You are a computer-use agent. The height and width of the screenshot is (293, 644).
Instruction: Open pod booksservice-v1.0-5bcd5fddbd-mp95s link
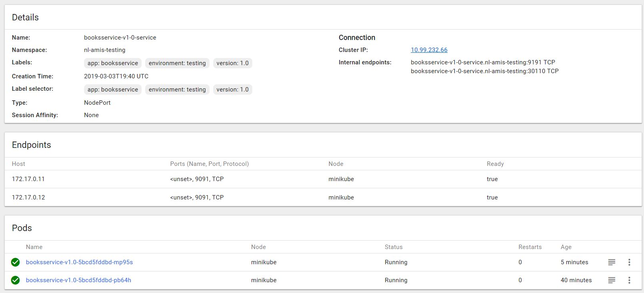[79, 262]
